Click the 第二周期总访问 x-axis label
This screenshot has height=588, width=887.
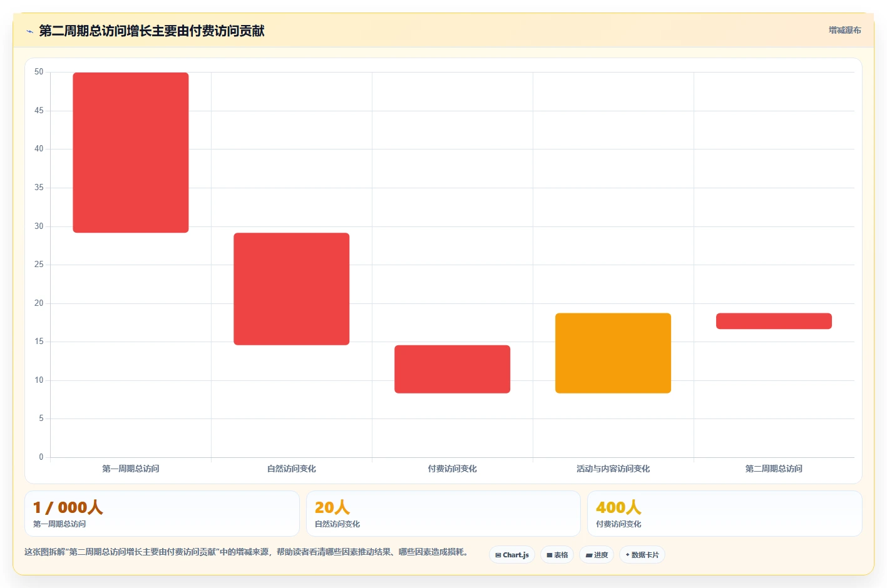(774, 469)
